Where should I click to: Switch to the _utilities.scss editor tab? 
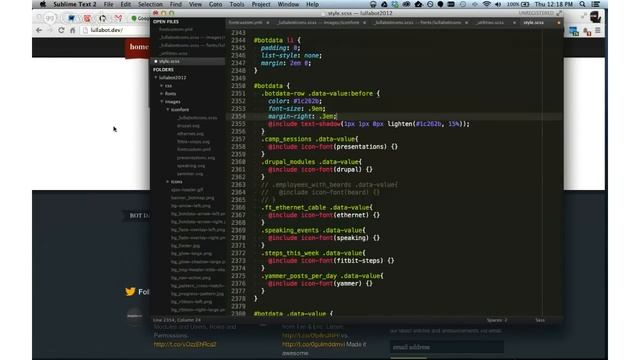[x=490, y=22]
